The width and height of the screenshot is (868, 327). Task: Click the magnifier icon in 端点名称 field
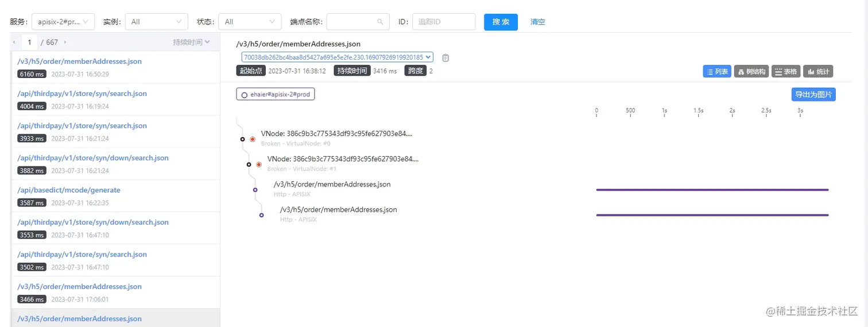click(380, 22)
